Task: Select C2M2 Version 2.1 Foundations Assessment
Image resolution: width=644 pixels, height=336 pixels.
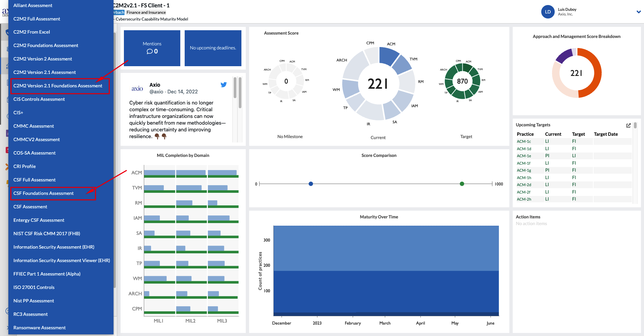Action: [x=58, y=86]
